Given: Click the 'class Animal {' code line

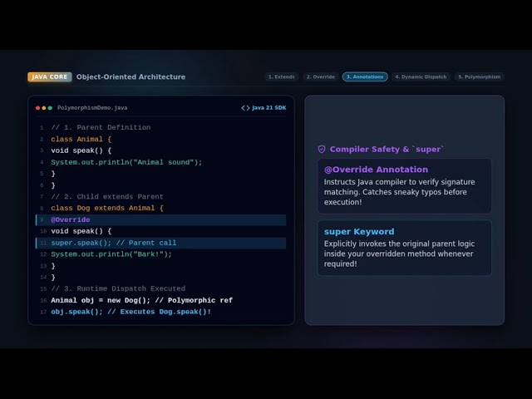Looking at the screenshot, I should (x=81, y=139).
